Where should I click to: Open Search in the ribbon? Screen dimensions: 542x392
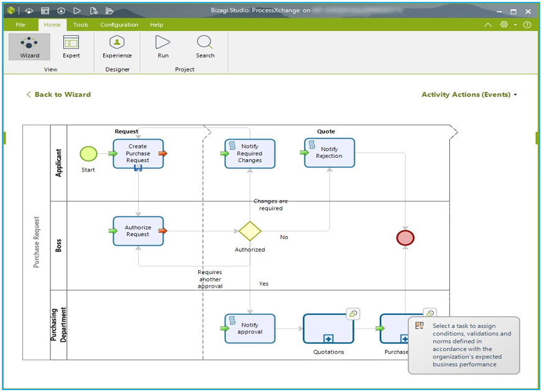click(205, 47)
